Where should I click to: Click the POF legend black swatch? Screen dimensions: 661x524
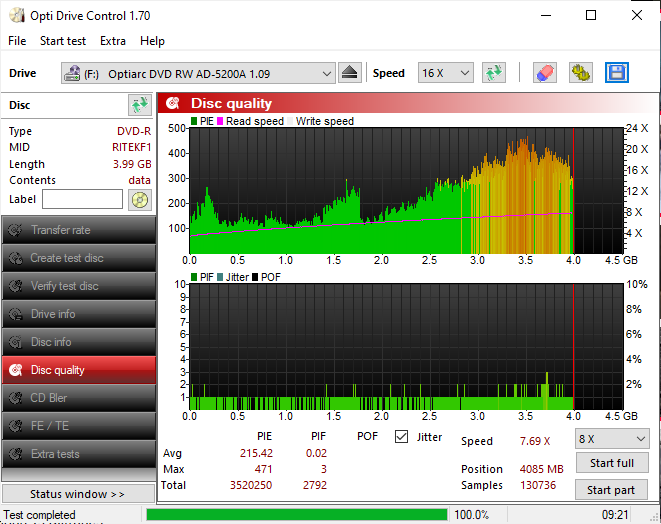point(255,277)
